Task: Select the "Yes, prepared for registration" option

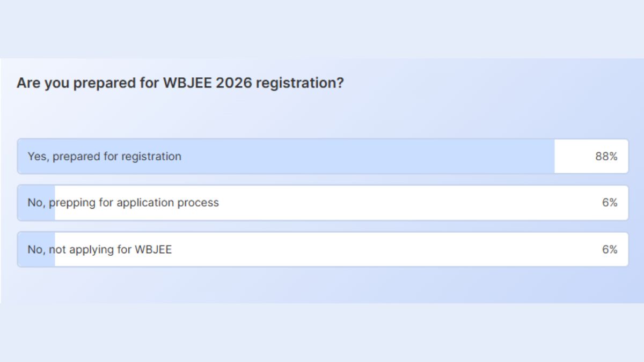Action: [x=268, y=156]
